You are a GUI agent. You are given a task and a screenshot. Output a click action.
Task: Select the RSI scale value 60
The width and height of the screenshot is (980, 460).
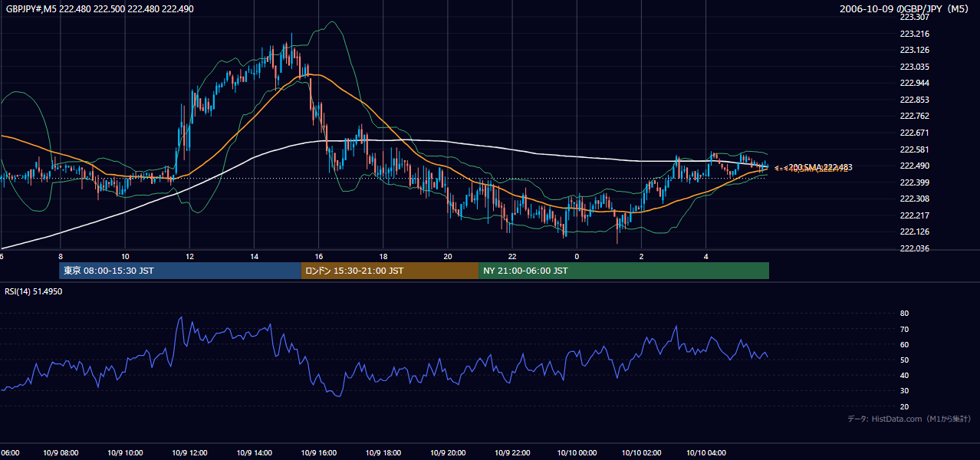(904, 344)
